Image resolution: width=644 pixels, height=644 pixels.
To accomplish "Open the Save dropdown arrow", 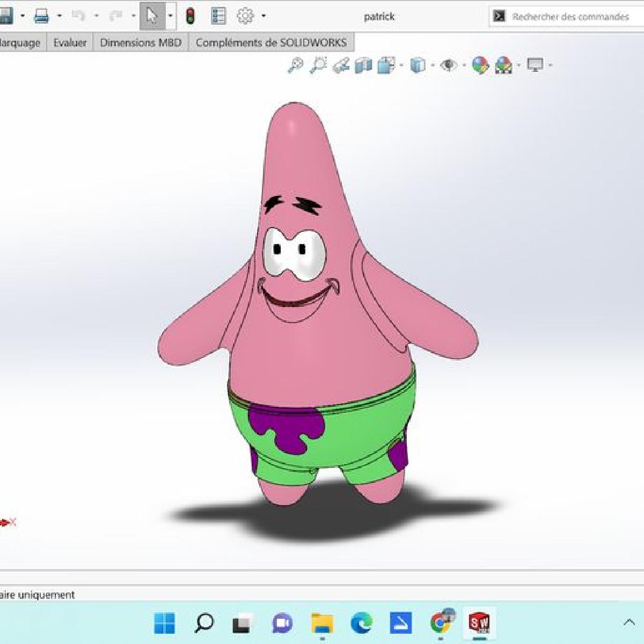I will point(22,16).
